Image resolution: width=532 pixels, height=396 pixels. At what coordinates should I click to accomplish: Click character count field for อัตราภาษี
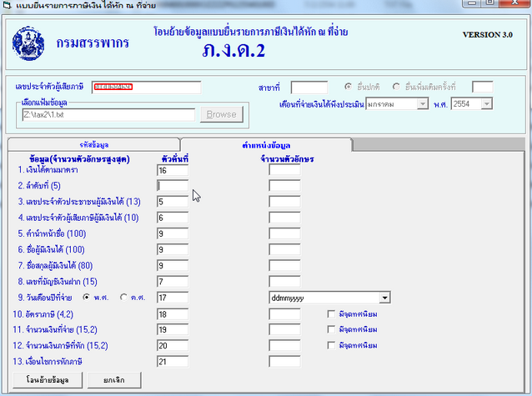click(284, 313)
